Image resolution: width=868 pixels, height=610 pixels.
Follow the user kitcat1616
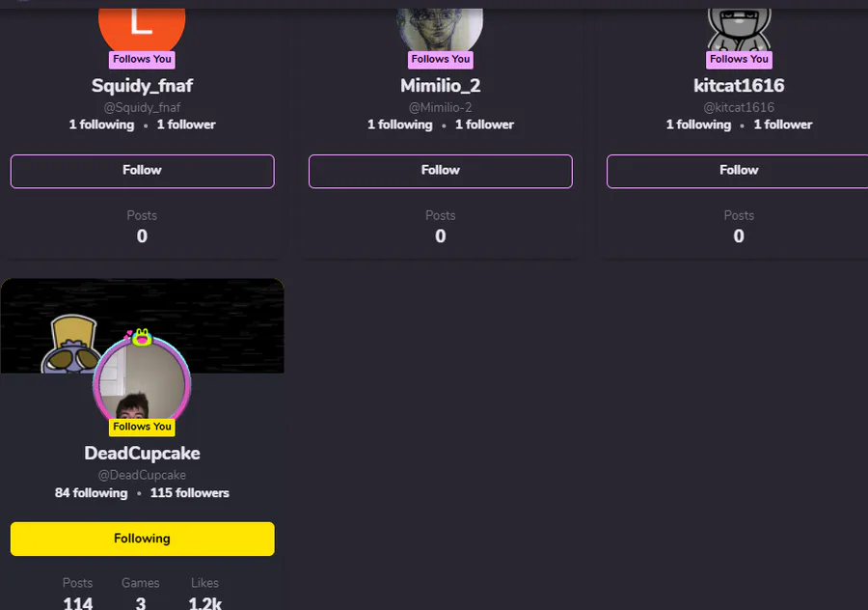(x=739, y=171)
